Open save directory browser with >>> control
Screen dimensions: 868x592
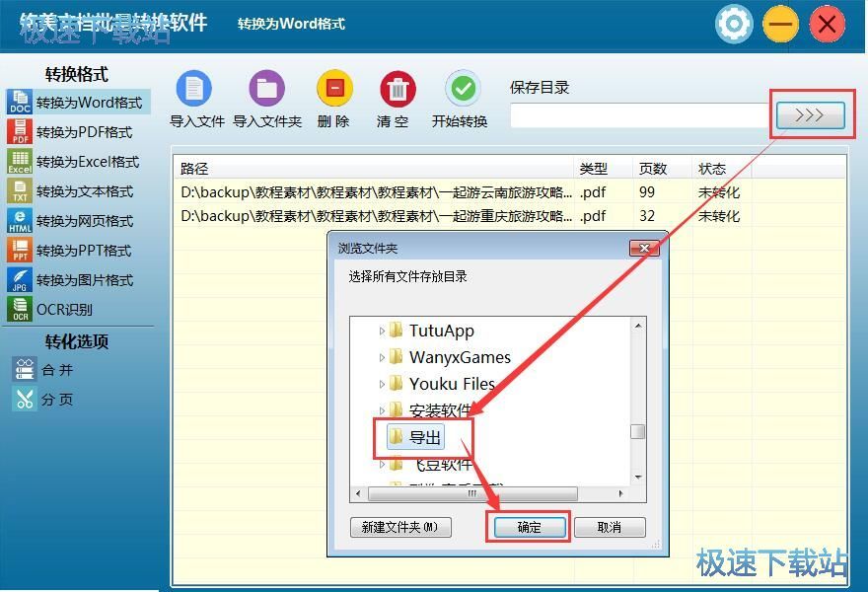(811, 114)
